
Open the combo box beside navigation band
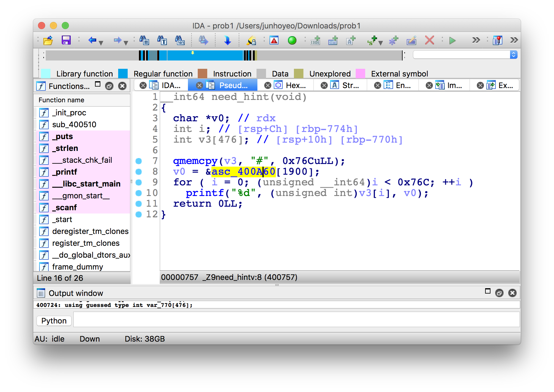(x=465, y=55)
